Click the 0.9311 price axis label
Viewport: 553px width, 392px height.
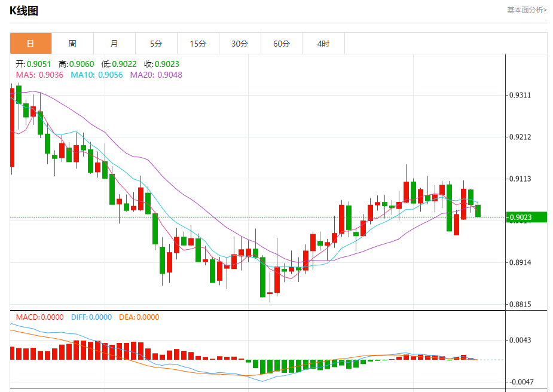[x=520, y=95]
